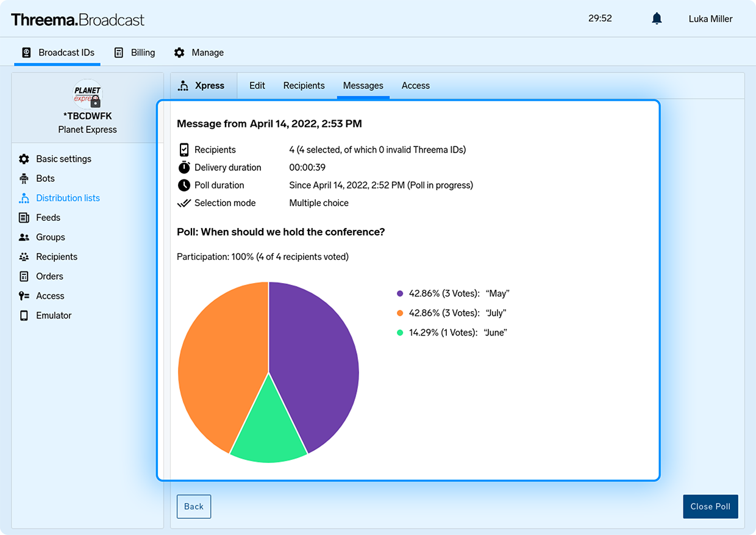Click the Threema.Broadcast logo

[77, 20]
